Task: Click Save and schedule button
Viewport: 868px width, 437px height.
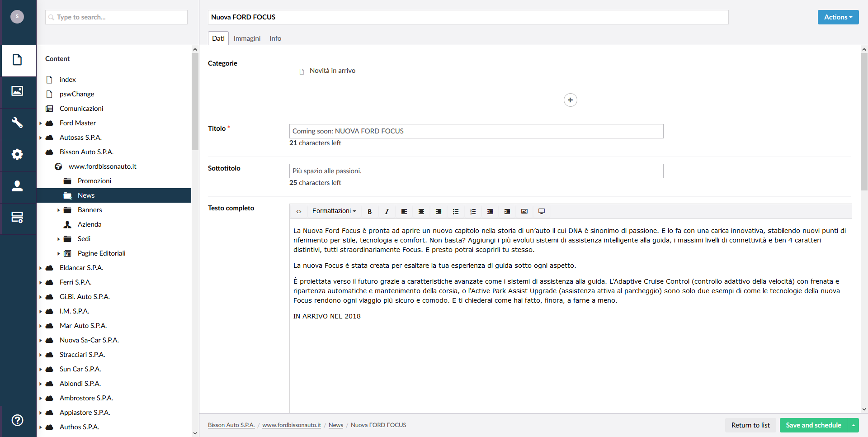Action: [814, 425]
